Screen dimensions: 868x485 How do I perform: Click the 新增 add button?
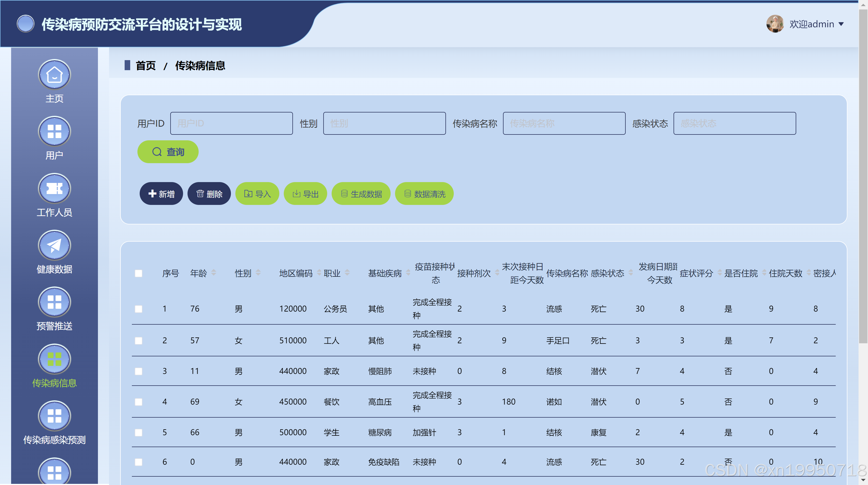click(161, 193)
